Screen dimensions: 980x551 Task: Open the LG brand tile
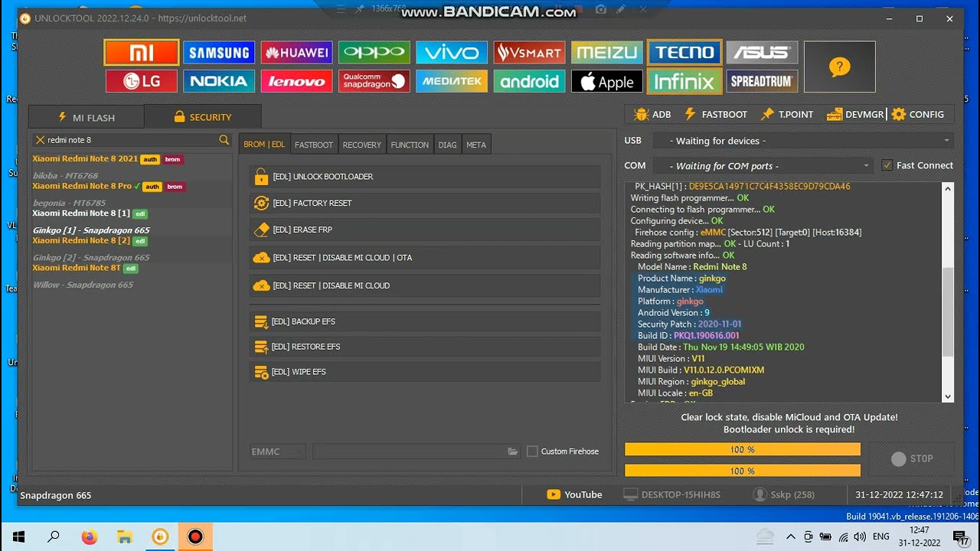(142, 81)
